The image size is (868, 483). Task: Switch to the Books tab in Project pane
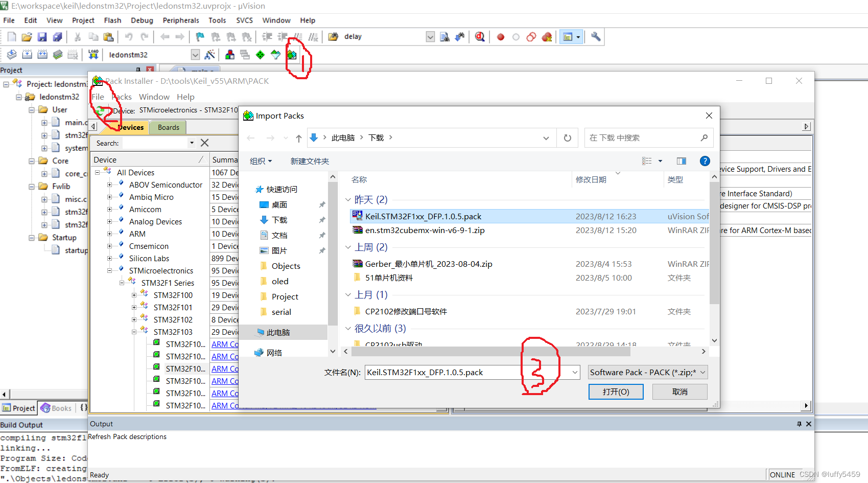56,408
